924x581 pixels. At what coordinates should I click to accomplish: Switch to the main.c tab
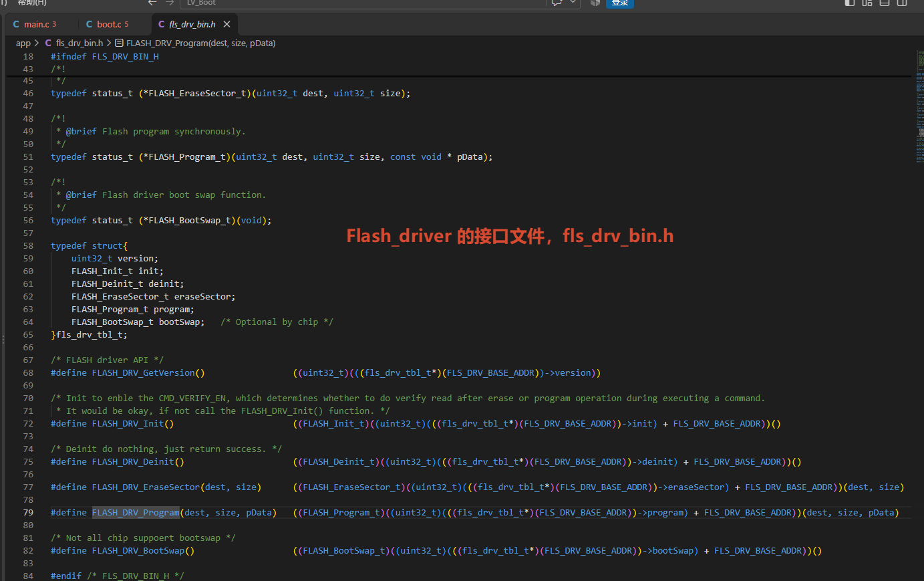40,24
